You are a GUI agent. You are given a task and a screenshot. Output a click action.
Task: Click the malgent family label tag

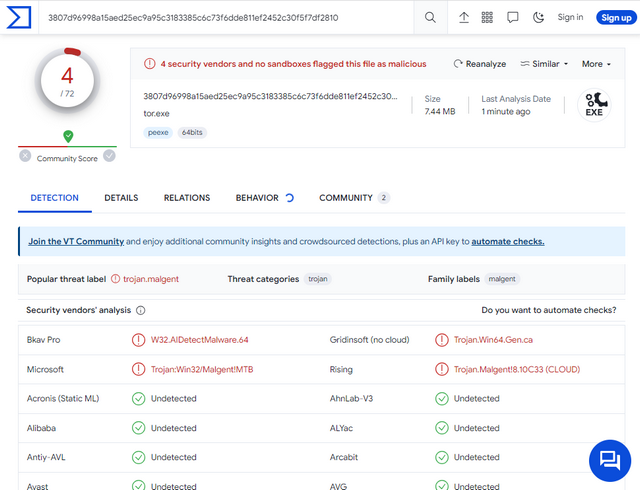click(502, 279)
